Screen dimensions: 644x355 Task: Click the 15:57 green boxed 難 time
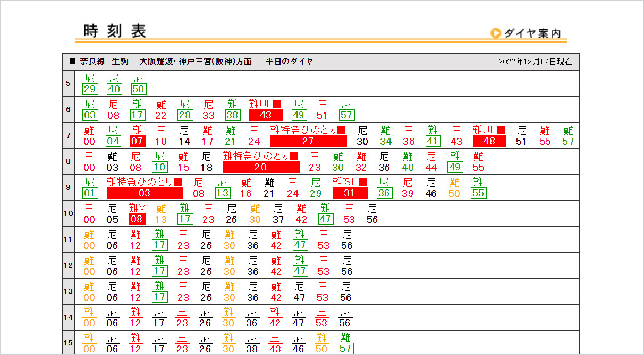[346, 349]
